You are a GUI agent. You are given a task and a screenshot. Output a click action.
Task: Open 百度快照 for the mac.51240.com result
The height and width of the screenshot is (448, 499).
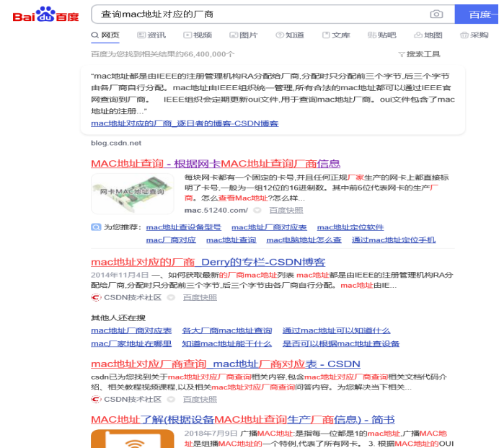(286, 210)
